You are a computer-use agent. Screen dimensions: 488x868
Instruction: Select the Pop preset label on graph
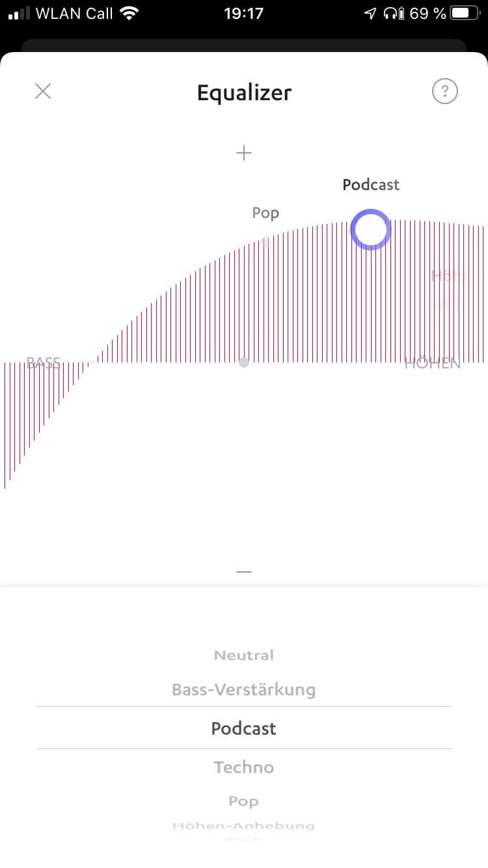[265, 213]
